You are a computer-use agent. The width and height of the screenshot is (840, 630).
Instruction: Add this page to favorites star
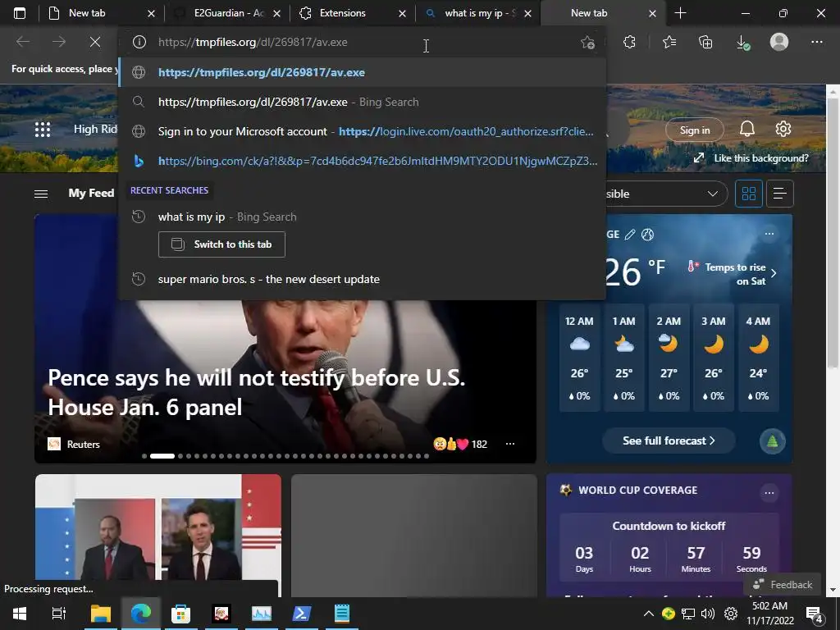pyautogui.click(x=587, y=43)
